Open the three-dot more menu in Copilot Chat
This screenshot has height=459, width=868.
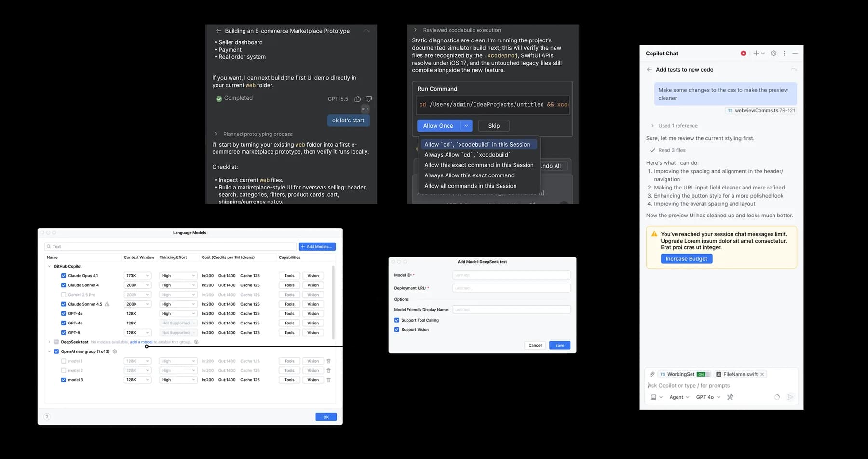784,54
